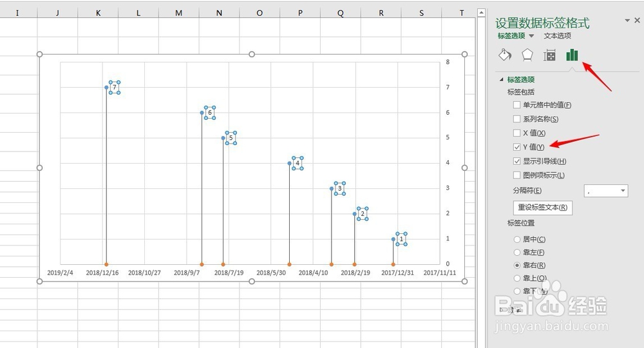Select 靠下 label position
This screenshot has height=348, width=644.
(517, 291)
